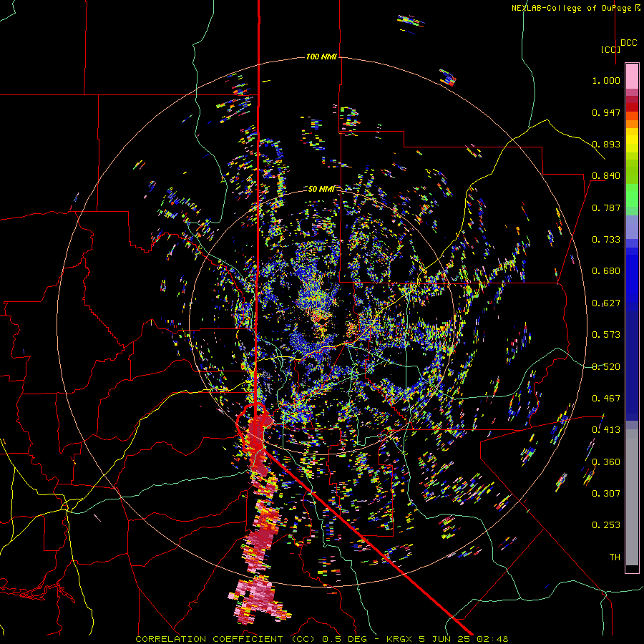Screen dimensions: 644x644
Task: Click the DCC label above the color scale
Action: [629, 43]
